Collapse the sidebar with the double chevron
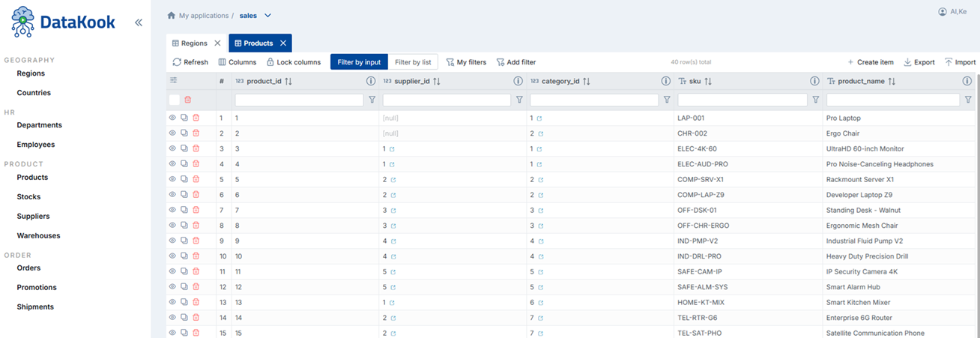The width and height of the screenshot is (980, 338). pyautogui.click(x=139, y=22)
